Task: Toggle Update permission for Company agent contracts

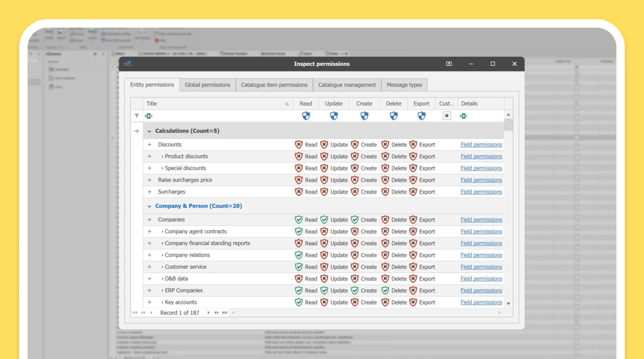Action: click(324, 231)
